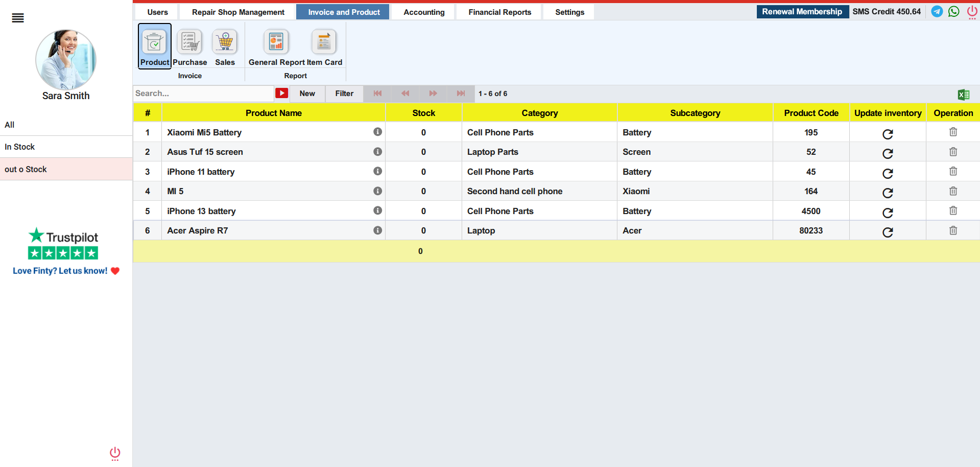Show info for Xiaomi Mi5 Battery
The image size is (980, 467).
[378, 132]
